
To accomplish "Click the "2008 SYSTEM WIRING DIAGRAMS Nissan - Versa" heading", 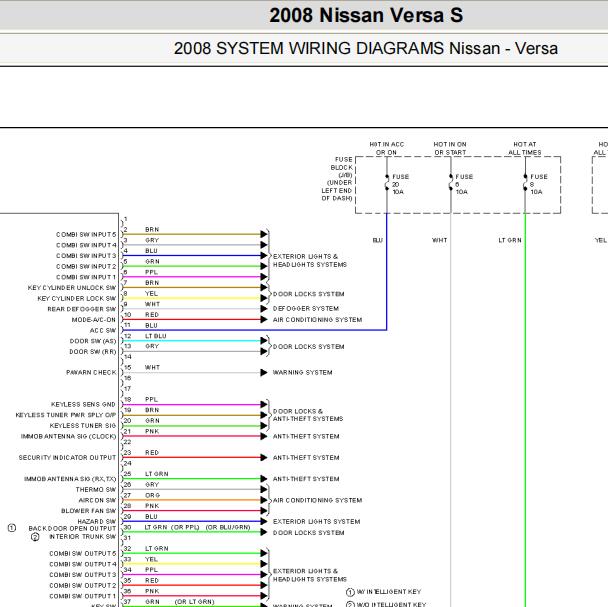I will click(x=366, y=48).
